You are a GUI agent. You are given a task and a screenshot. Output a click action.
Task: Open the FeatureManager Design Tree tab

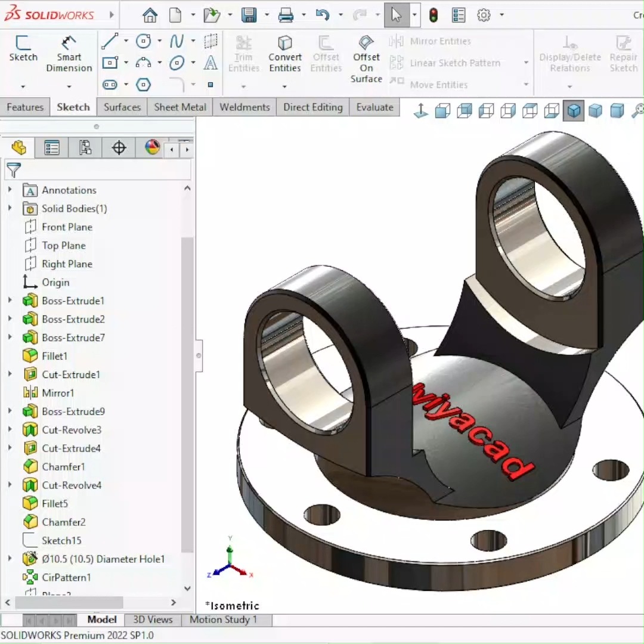click(x=18, y=148)
